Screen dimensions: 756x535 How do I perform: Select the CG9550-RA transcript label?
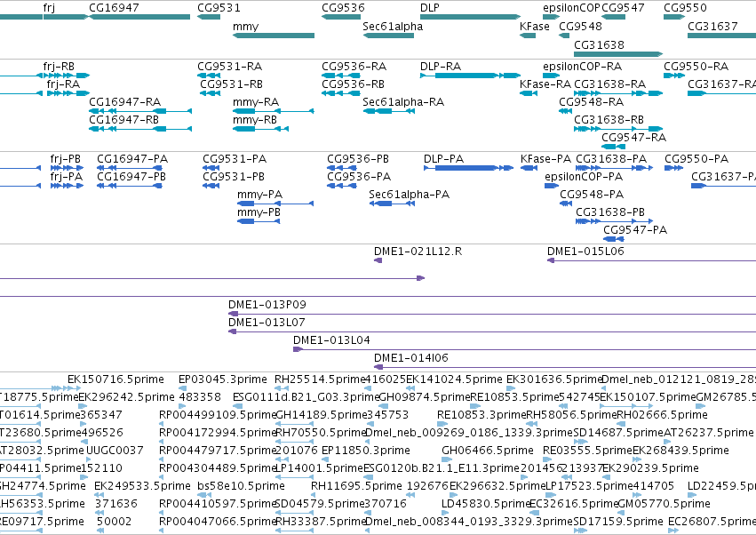coord(696,67)
